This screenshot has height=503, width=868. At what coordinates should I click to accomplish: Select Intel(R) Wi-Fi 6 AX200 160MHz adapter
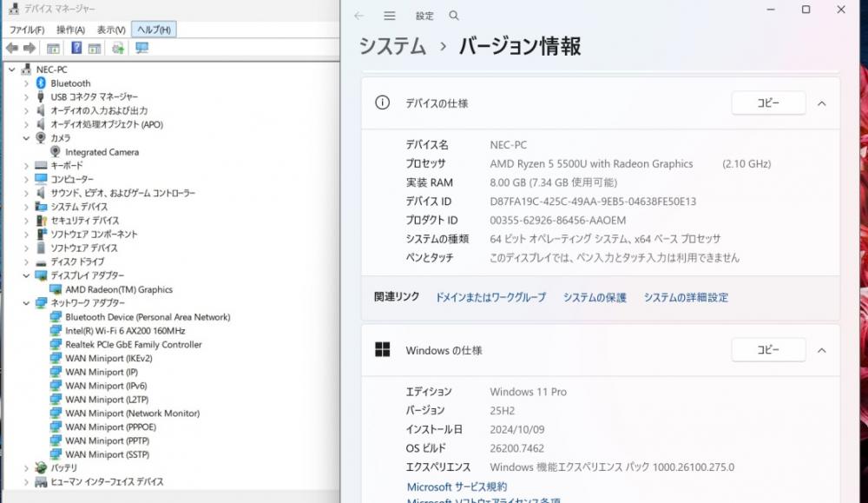click(125, 331)
